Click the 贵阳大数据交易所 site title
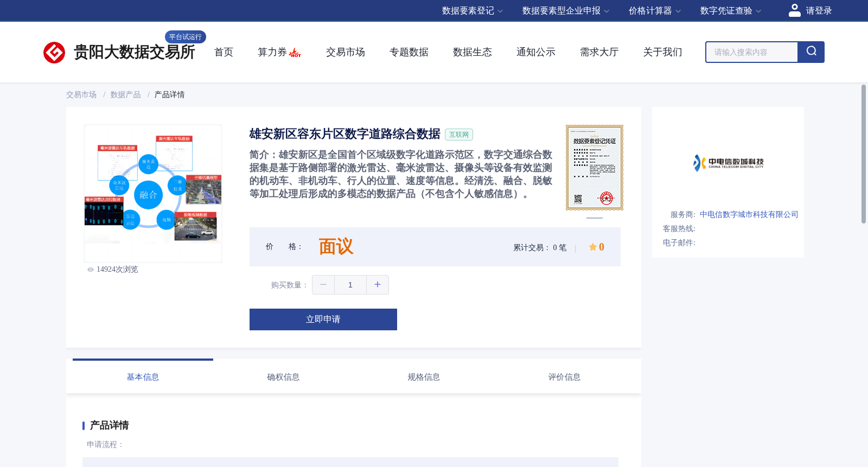Image resolution: width=868 pixels, height=467 pixels. point(135,52)
